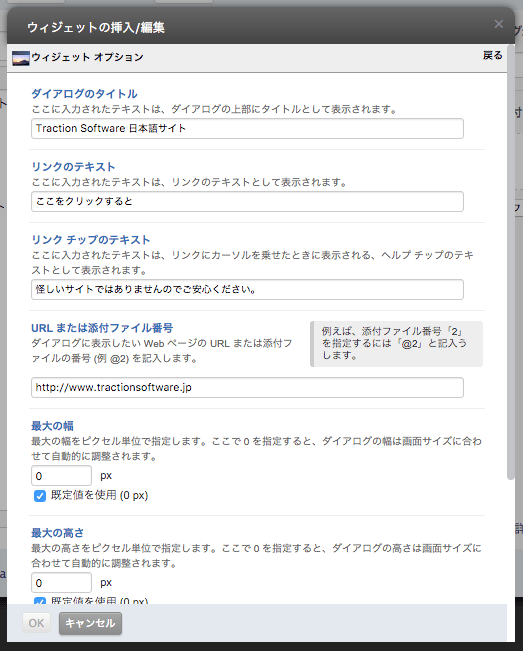
Task: Close the widget insert/edit dialog
Action: (499, 24)
